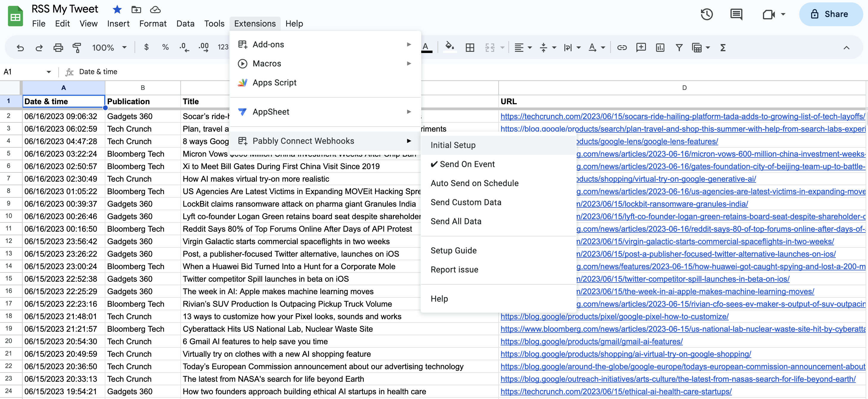Screen dimensions: 868x399
Task: Open the Name box A1 dropdown
Action: click(49, 72)
